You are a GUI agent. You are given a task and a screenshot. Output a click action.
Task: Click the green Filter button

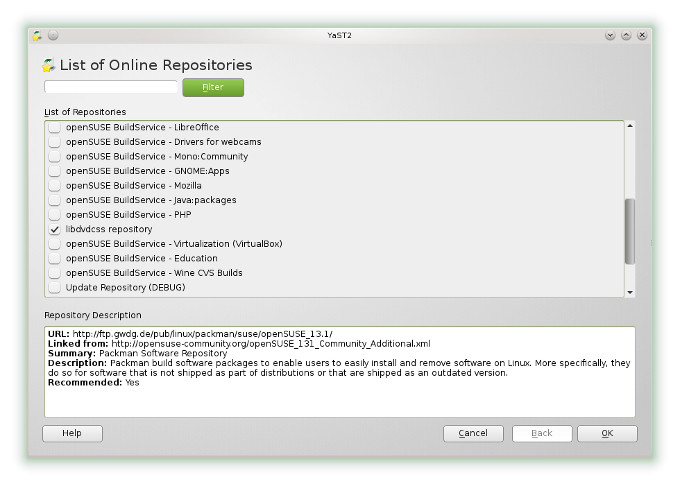point(213,87)
